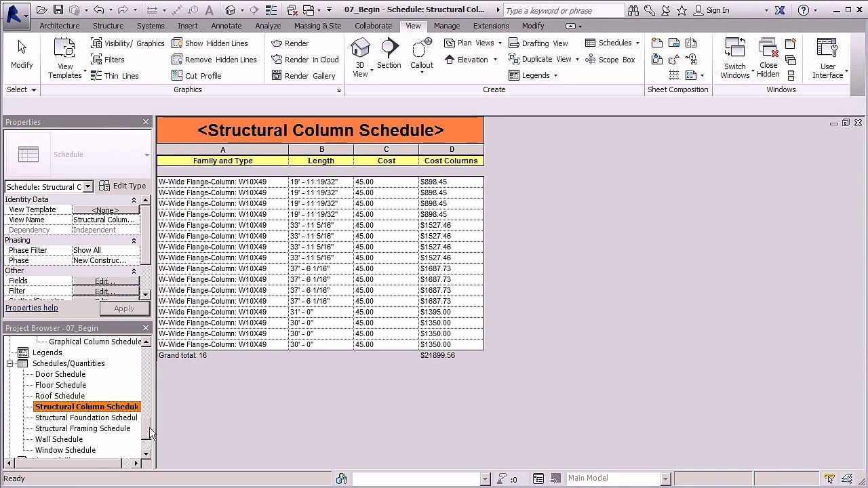
Task: Open the Collaborate ribbon tab
Action: click(373, 26)
